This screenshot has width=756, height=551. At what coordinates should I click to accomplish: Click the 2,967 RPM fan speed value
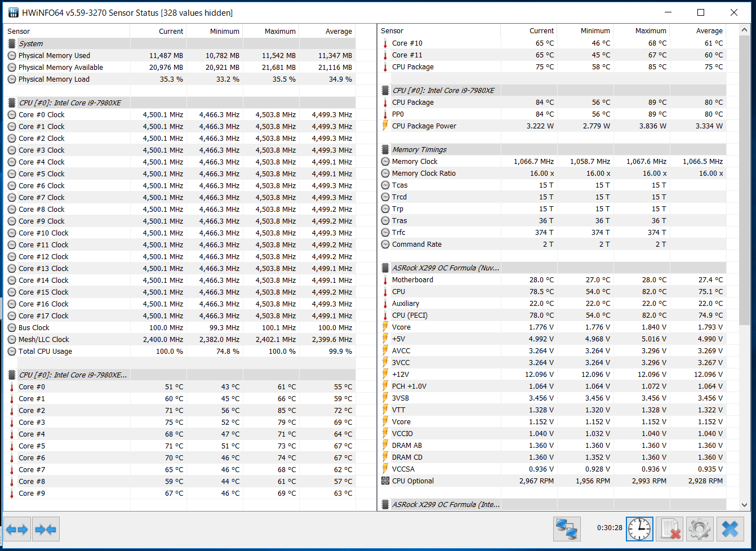(x=536, y=481)
